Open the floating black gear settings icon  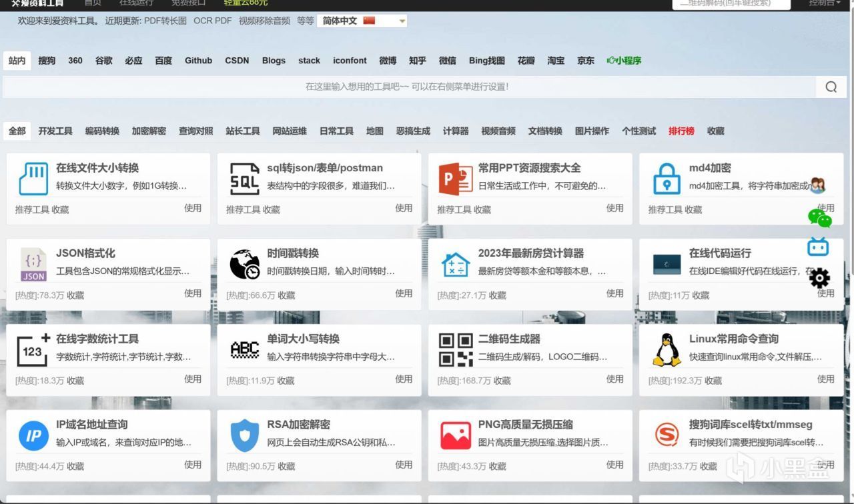[x=819, y=277]
